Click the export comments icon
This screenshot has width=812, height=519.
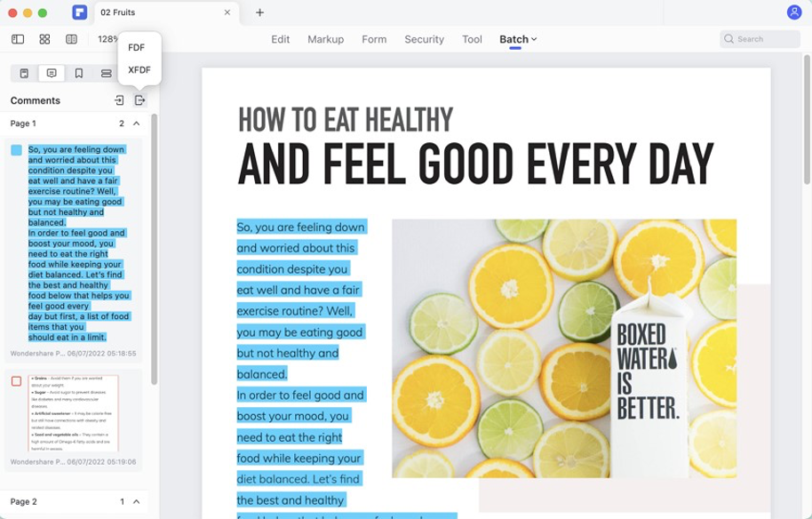point(139,100)
